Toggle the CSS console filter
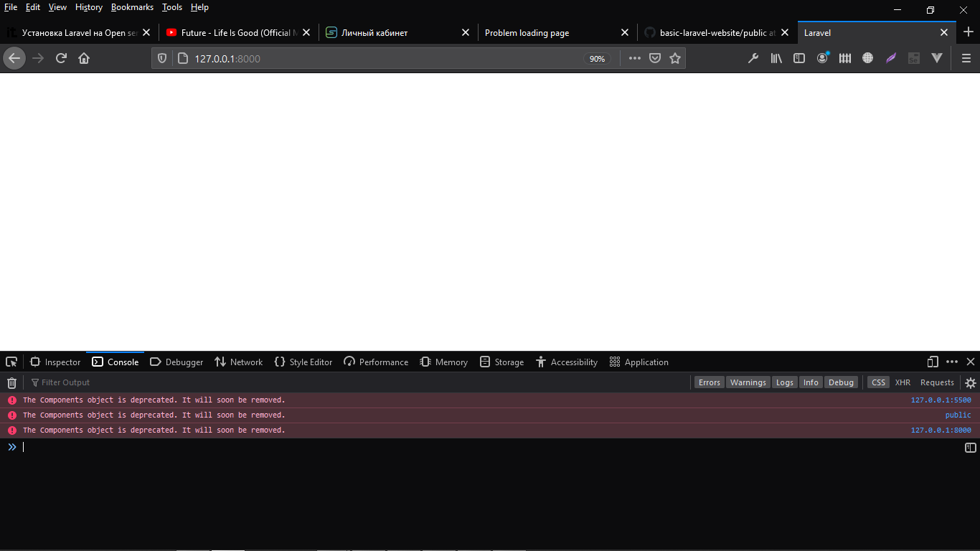Image resolution: width=980 pixels, height=551 pixels. coord(878,382)
